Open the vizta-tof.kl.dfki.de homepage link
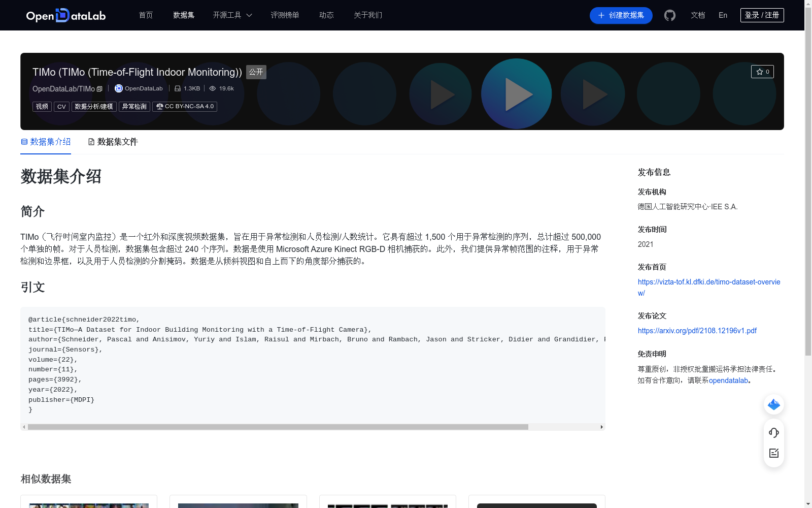Viewport: 812px width, 508px height. coord(709,288)
